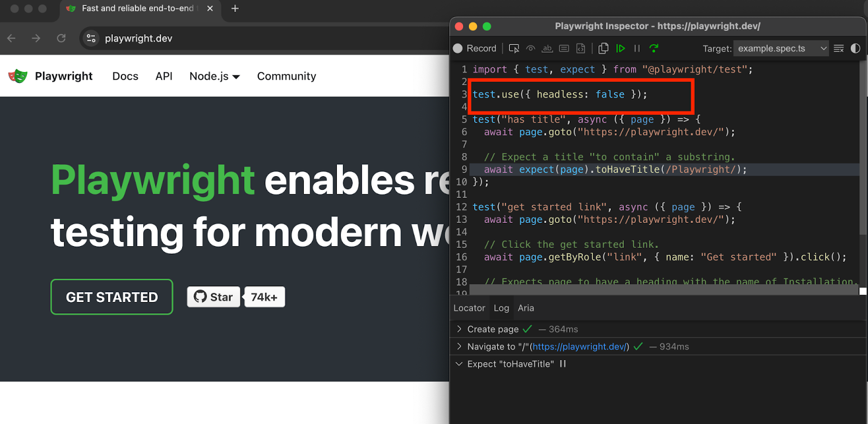Screen dimensions: 868x424
Task: Click the GitHub Star button
Action: click(x=214, y=297)
